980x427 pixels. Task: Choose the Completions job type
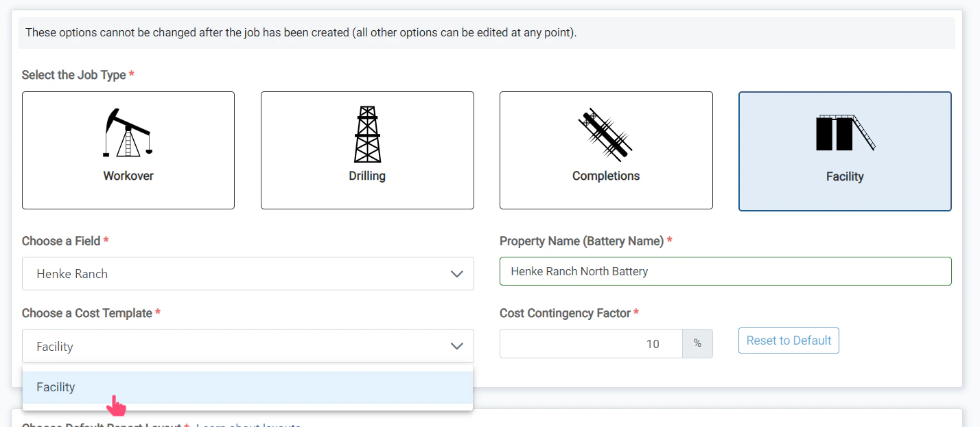tap(605, 150)
